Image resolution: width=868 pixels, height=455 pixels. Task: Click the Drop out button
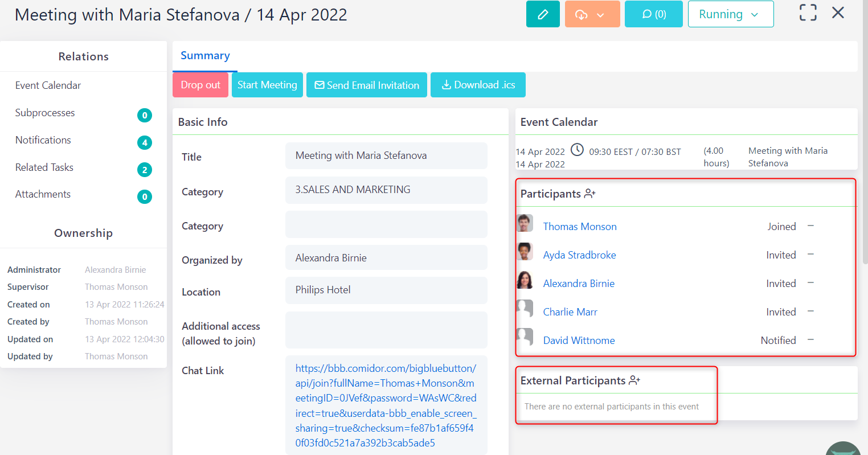[200, 84]
